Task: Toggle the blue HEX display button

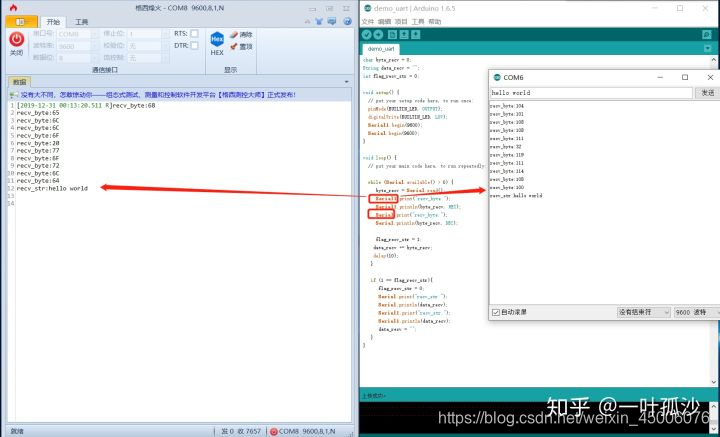Action: 217,44
